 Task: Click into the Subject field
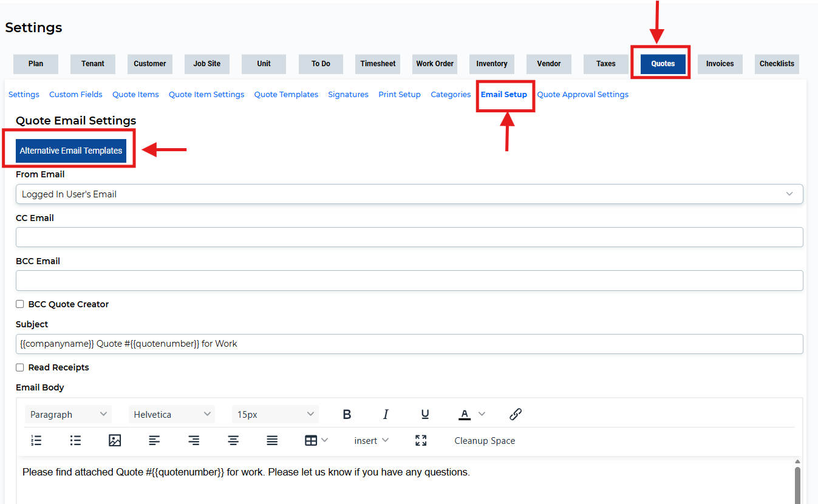coord(409,344)
